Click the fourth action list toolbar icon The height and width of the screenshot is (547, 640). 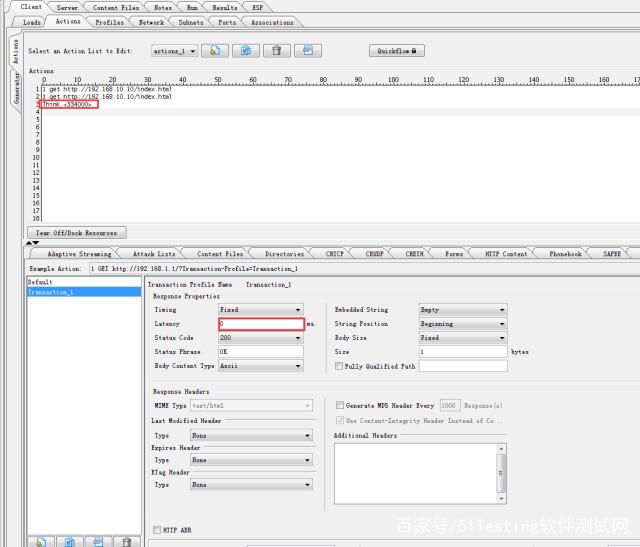[308, 51]
